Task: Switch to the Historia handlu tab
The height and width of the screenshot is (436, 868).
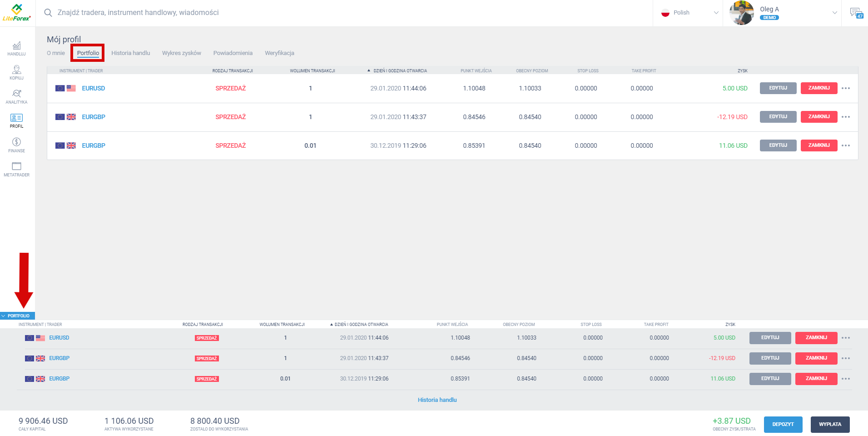Action: [x=131, y=53]
